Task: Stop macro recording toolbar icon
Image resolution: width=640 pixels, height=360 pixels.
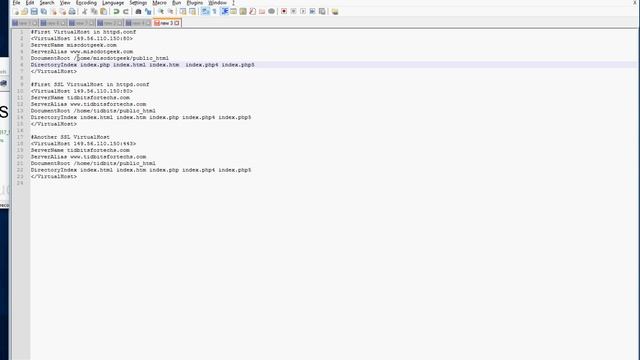Action: [x=293, y=11]
